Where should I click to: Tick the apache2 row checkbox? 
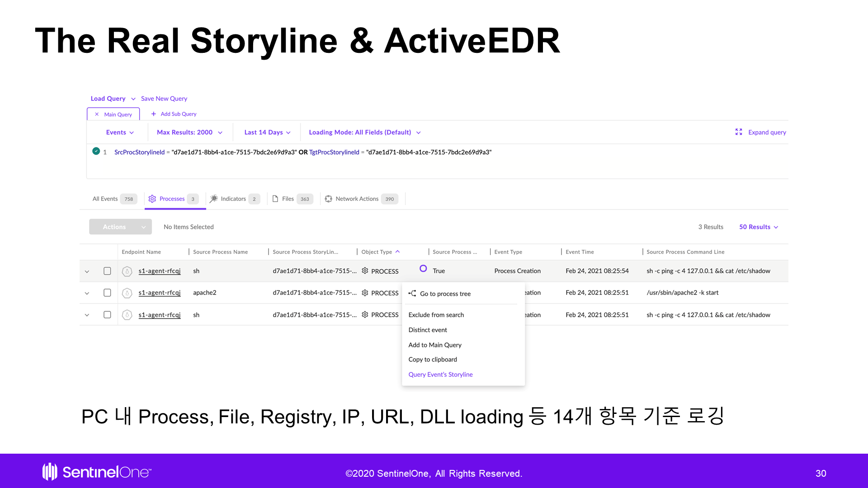[x=107, y=293]
